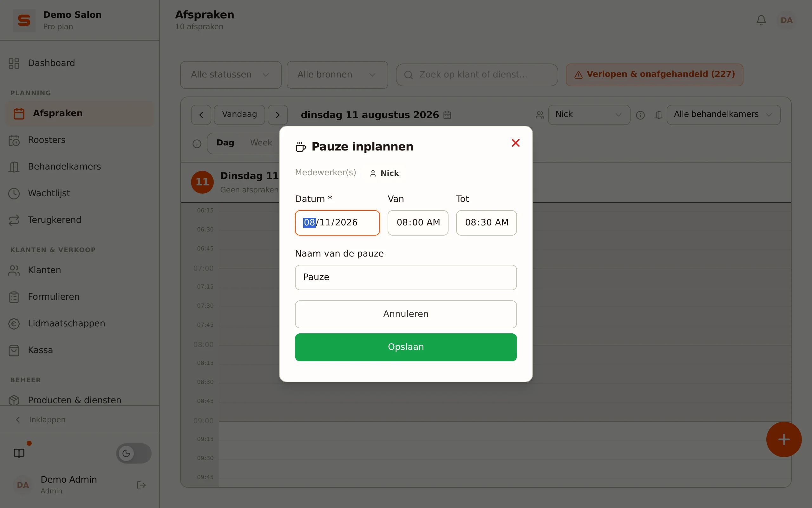Click the Dashboard grid icon

tap(14, 63)
